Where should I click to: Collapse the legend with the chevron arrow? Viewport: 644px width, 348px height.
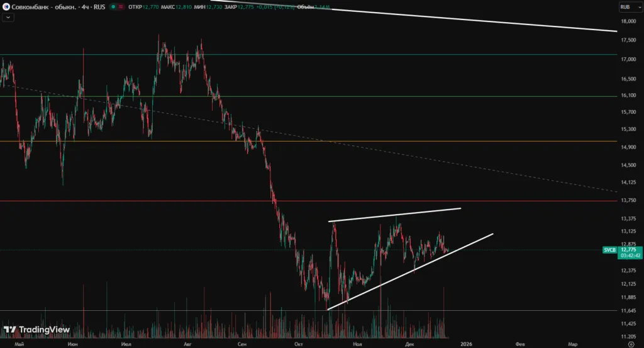(7, 18)
